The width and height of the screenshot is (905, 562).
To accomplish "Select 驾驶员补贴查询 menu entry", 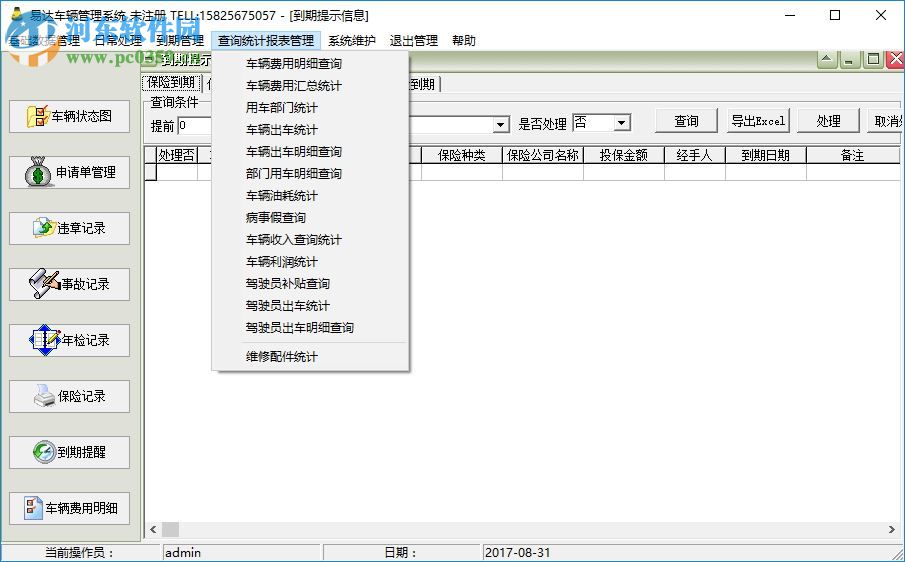I will tap(311, 283).
